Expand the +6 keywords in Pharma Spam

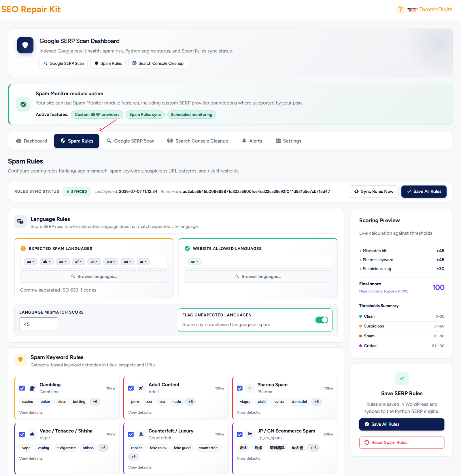tap(316, 402)
